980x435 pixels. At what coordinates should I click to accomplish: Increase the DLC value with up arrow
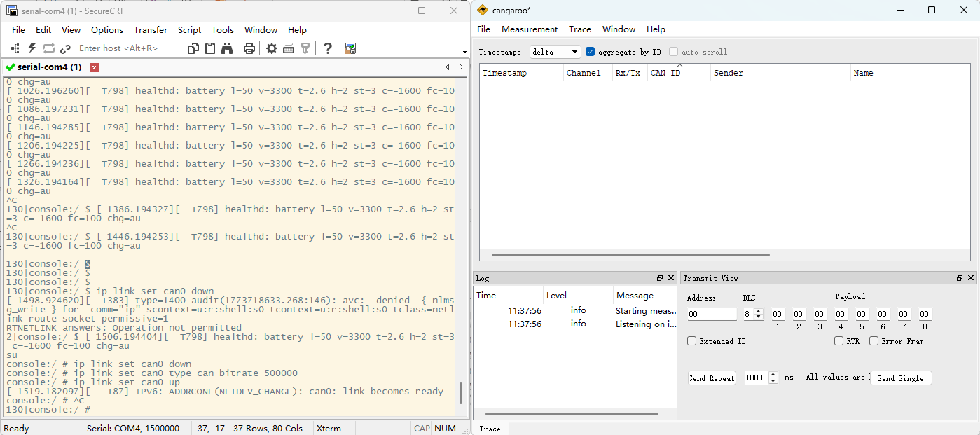[x=759, y=311]
